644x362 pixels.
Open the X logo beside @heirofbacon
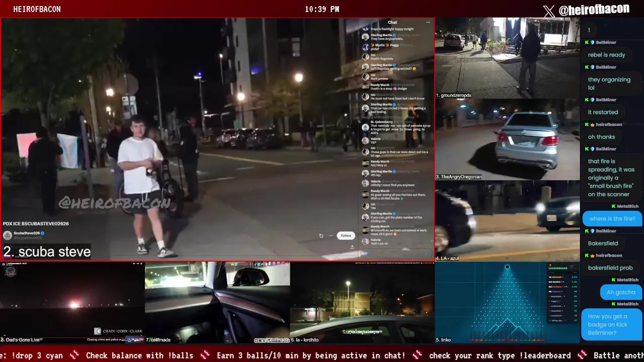point(549,10)
